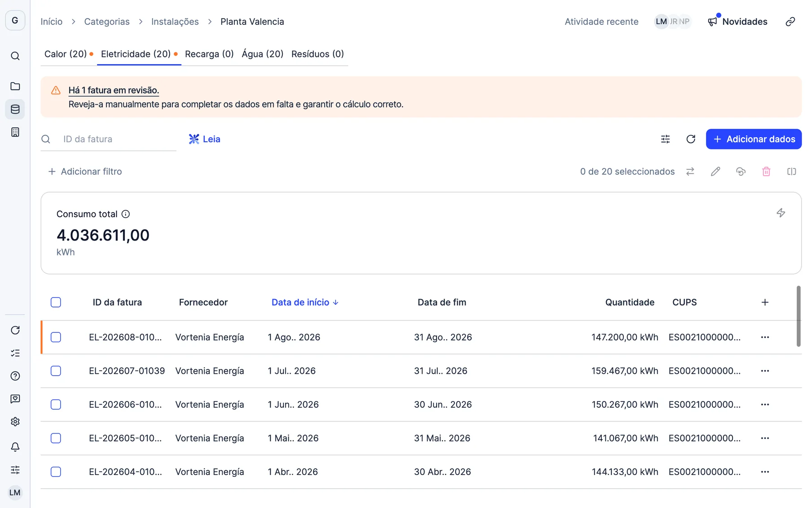Open the folder icon in the sidebar
Viewport: 812px width, 508px height.
15,86
